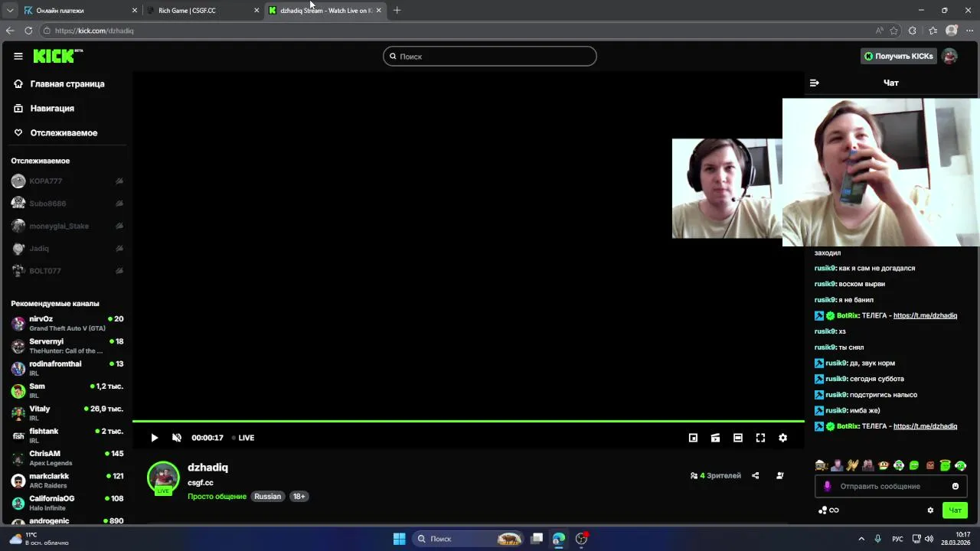Open recommended channel markclarkk

click(x=67, y=481)
